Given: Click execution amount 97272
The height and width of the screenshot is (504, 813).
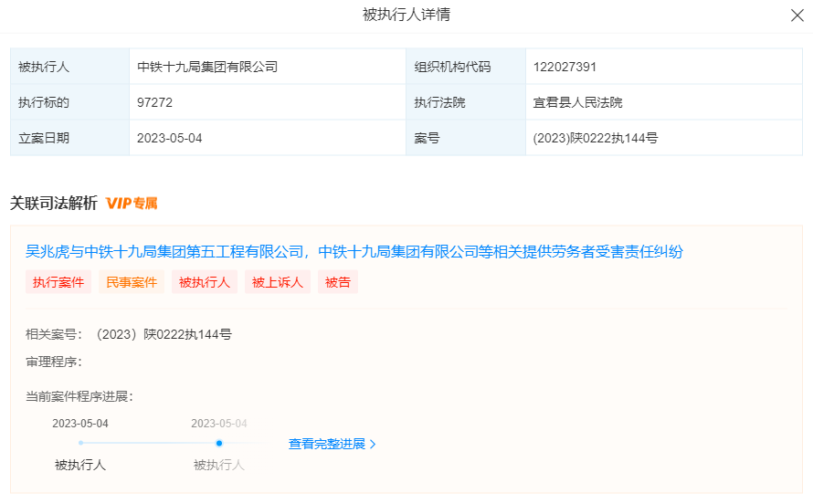Looking at the screenshot, I should (154, 102).
